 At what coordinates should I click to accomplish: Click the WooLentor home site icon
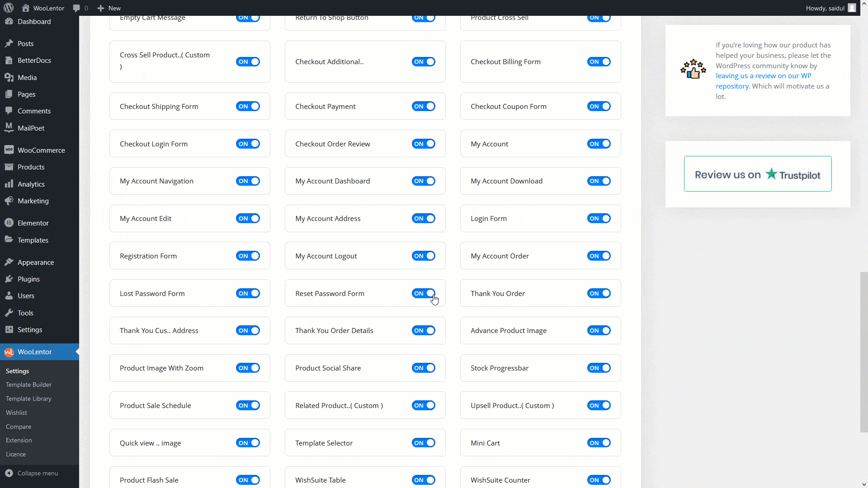pyautogui.click(x=26, y=8)
